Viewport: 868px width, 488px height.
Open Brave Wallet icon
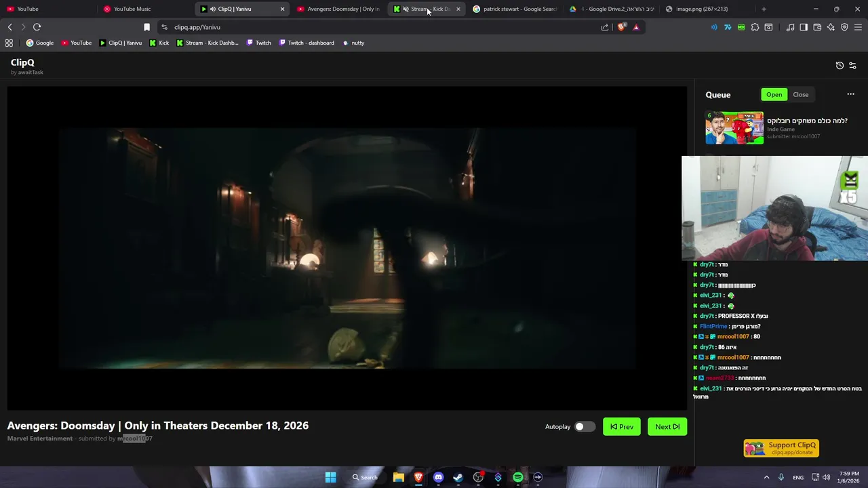click(x=817, y=27)
